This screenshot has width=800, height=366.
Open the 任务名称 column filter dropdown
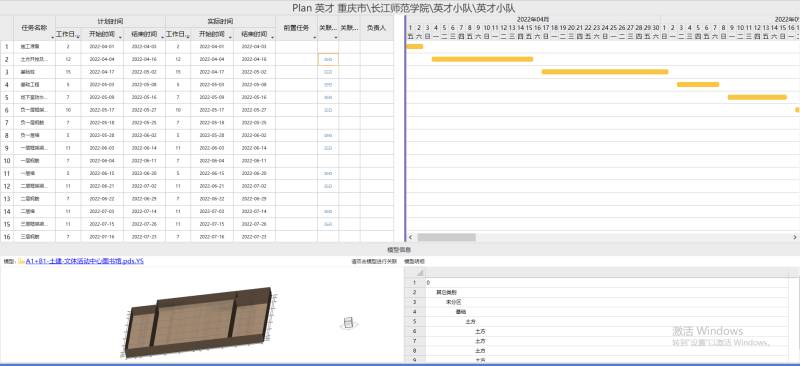point(53,38)
